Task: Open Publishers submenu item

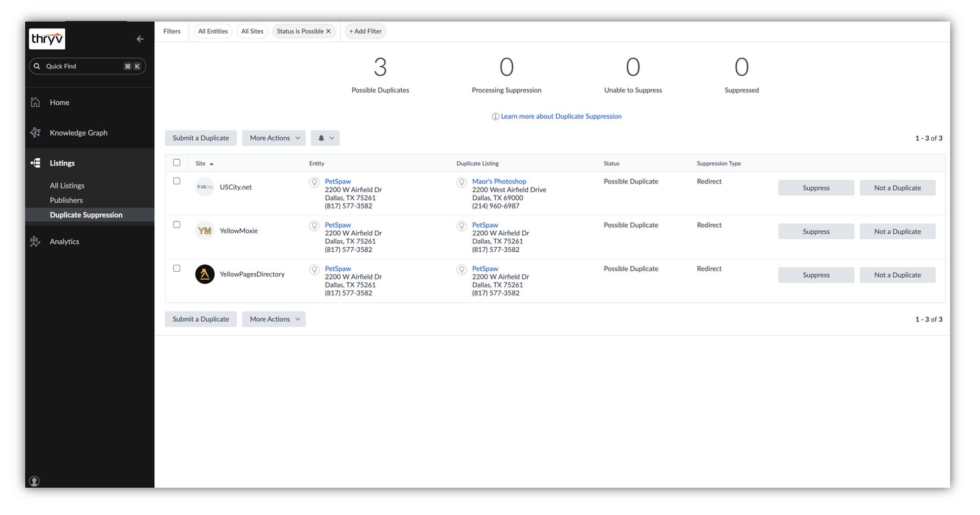Action: [66, 200]
